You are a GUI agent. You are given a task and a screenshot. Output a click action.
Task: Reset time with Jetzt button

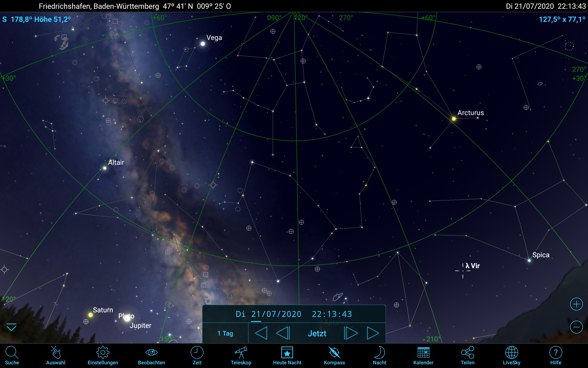coord(317,333)
